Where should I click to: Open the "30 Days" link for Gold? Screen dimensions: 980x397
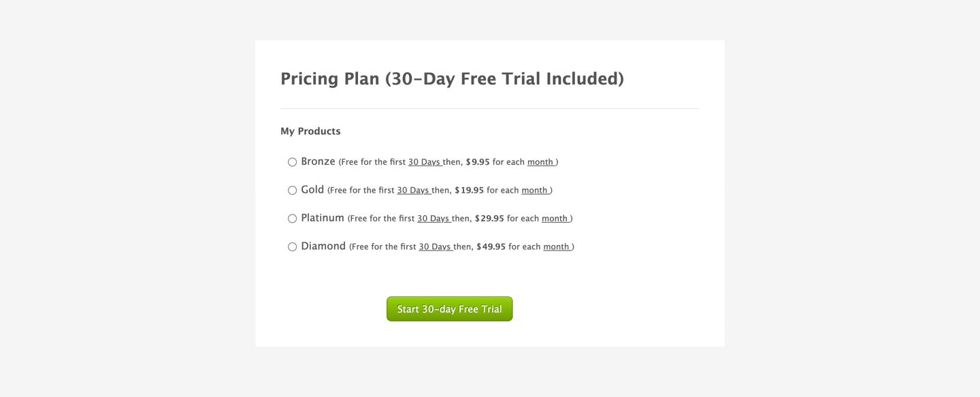pyautogui.click(x=413, y=191)
